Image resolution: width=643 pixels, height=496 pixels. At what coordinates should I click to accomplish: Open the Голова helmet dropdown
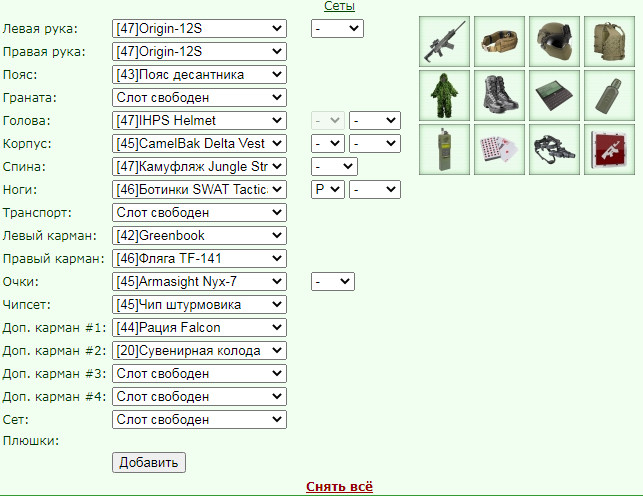pyautogui.click(x=199, y=121)
